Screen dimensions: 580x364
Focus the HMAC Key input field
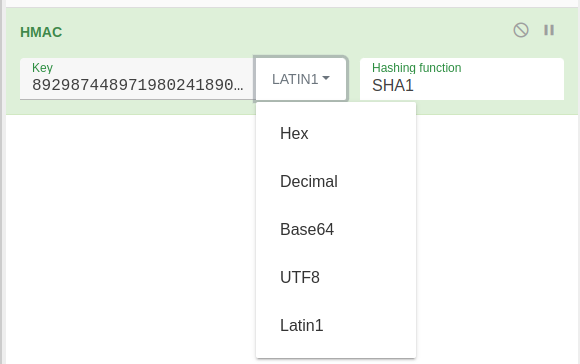(137, 79)
